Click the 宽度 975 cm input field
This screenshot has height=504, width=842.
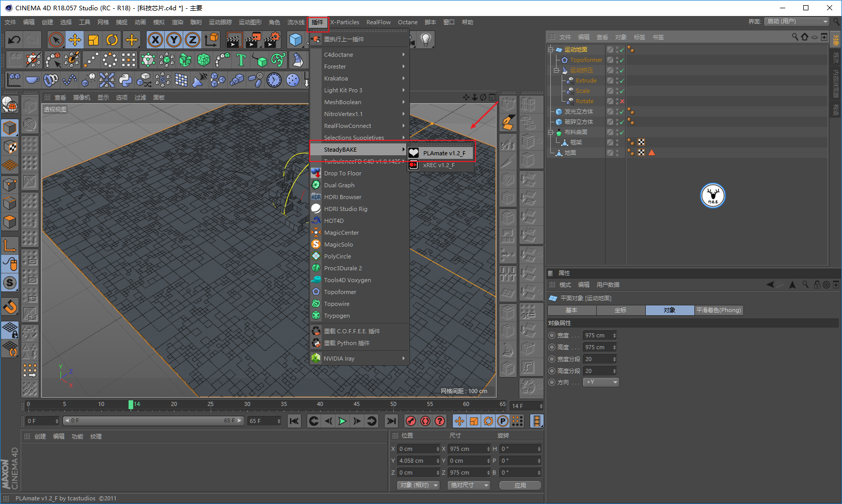click(600, 335)
